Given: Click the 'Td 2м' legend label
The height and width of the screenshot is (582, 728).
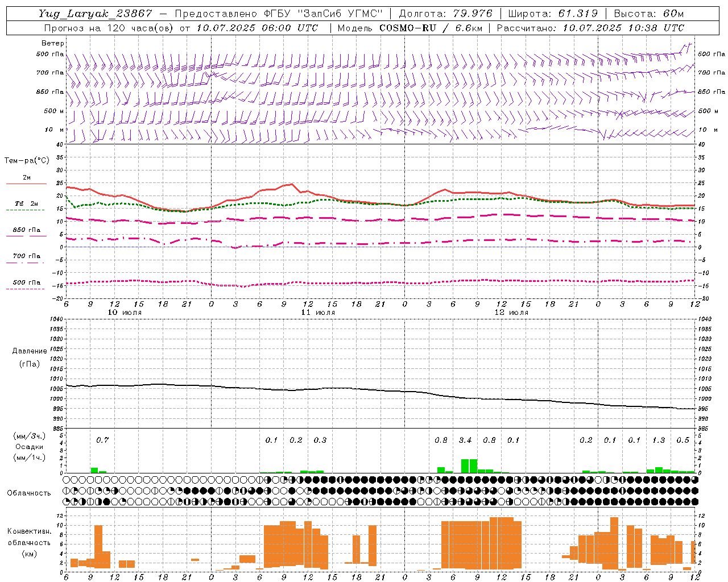Looking at the screenshot, I should 27,203.
